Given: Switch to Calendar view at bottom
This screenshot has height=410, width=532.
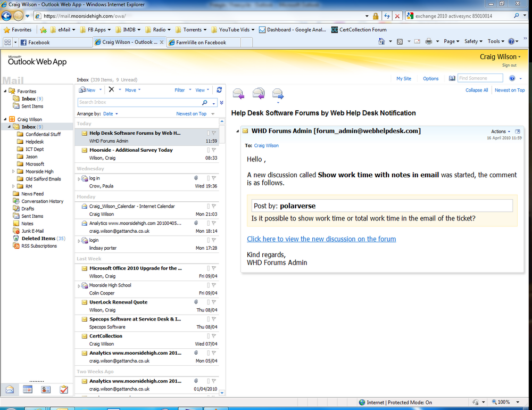Looking at the screenshot, I should pos(28,390).
